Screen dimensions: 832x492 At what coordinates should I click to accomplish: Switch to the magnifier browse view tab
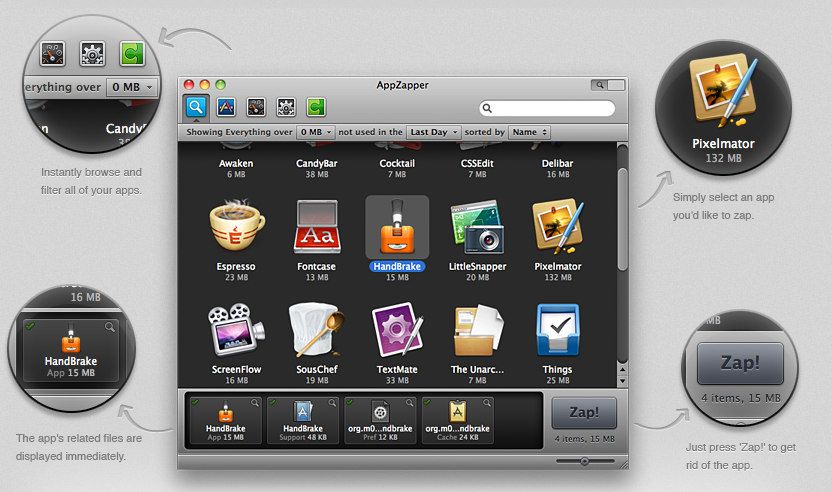click(195, 107)
